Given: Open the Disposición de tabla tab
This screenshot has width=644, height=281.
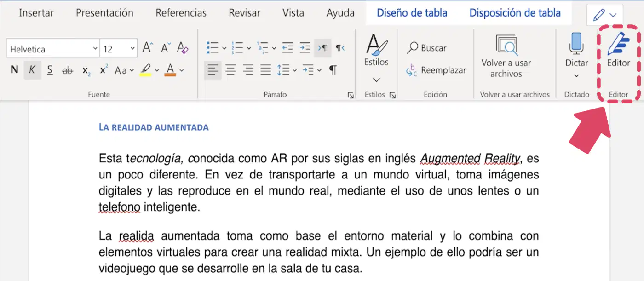Looking at the screenshot, I should click(515, 13).
